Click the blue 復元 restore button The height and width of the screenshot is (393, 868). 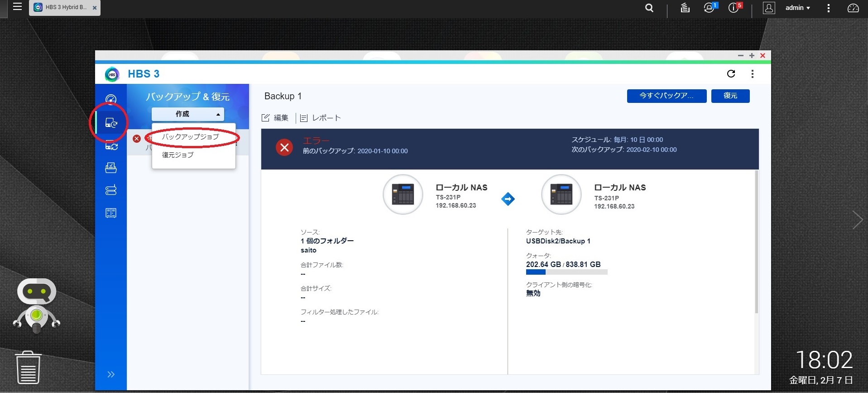730,96
